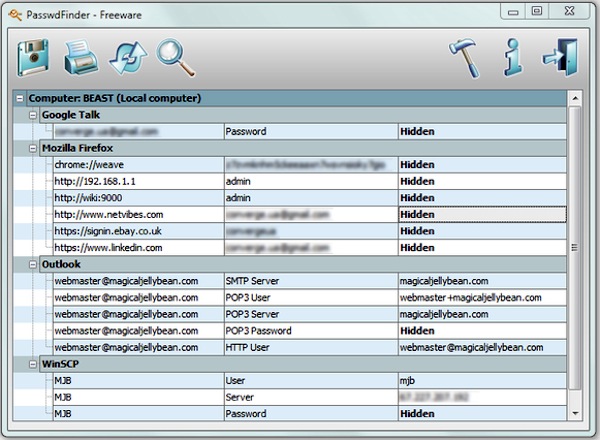Open options with the hammer icon
This screenshot has height=440, width=600.
pos(465,58)
